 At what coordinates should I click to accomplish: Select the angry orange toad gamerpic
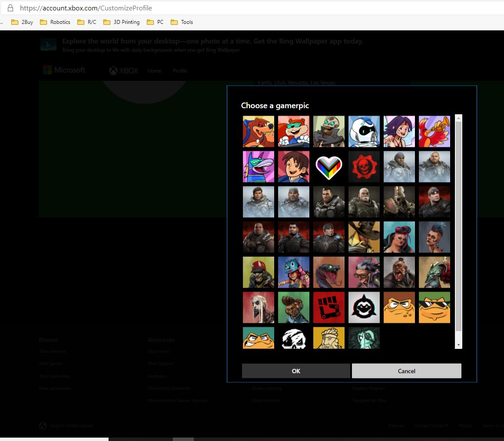399,307
